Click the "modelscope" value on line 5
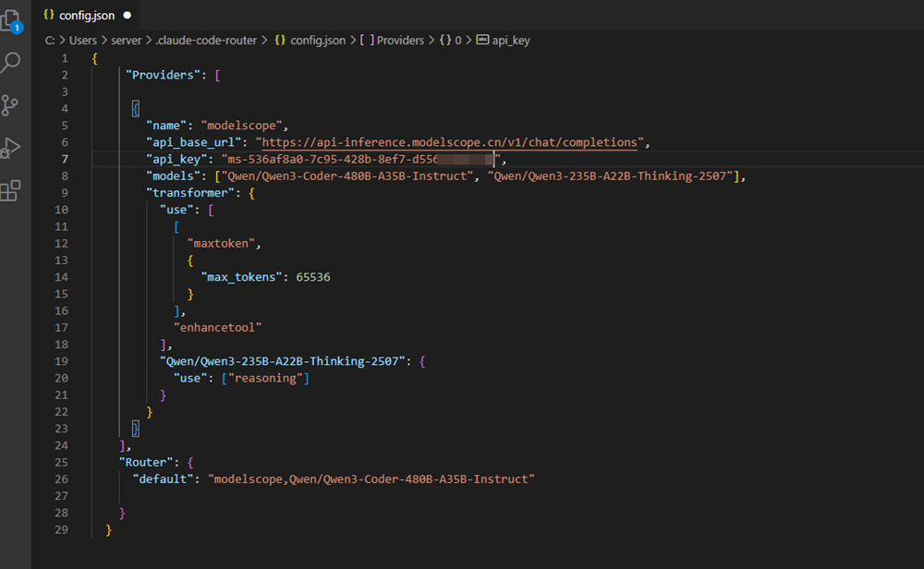Viewport: 924px width, 569px height. click(x=241, y=126)
